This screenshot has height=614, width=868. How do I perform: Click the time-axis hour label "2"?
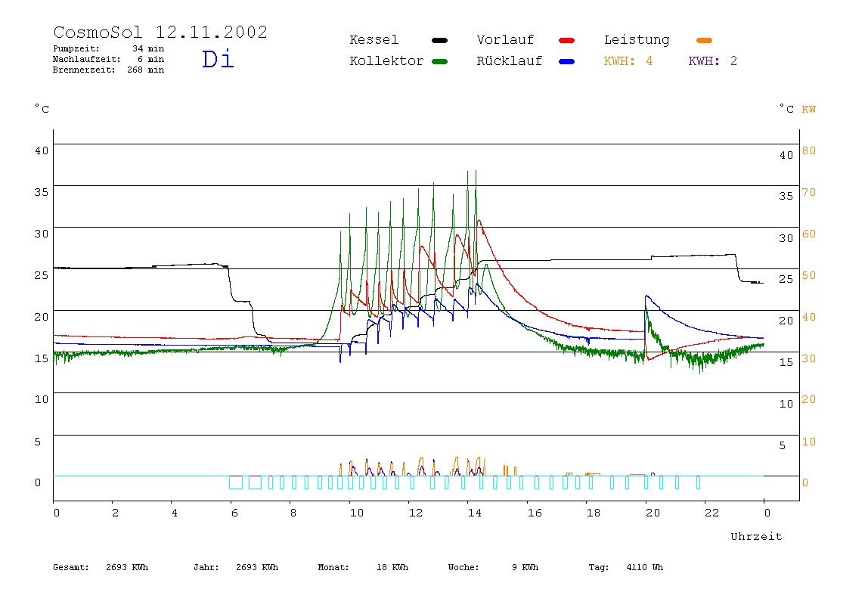(115, 513)
